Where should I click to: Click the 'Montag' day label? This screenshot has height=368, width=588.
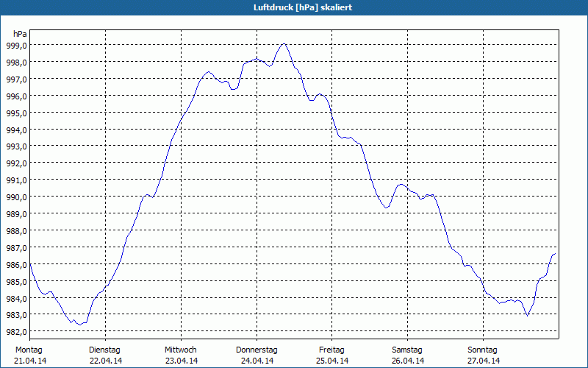click(29, 350)
